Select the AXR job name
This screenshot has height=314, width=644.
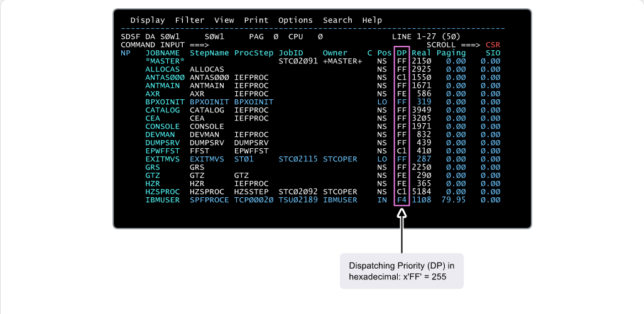click(x=153, y=94)
